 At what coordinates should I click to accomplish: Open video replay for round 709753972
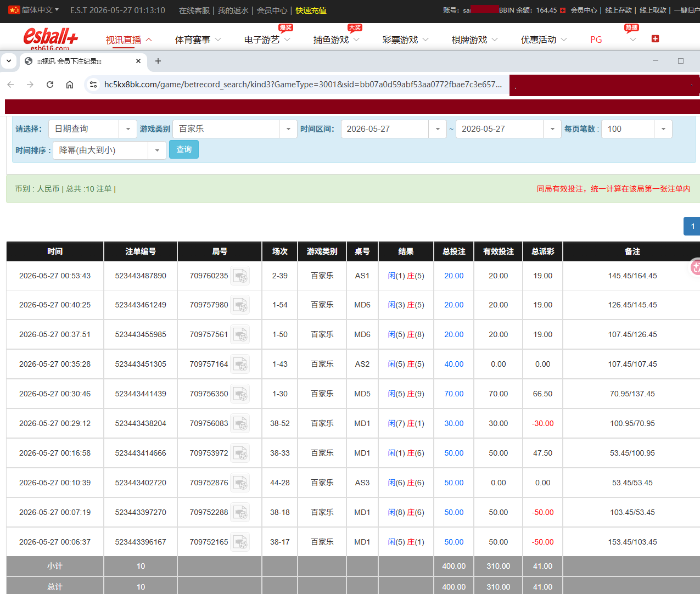pyautogui.click(x=240, y=453)
